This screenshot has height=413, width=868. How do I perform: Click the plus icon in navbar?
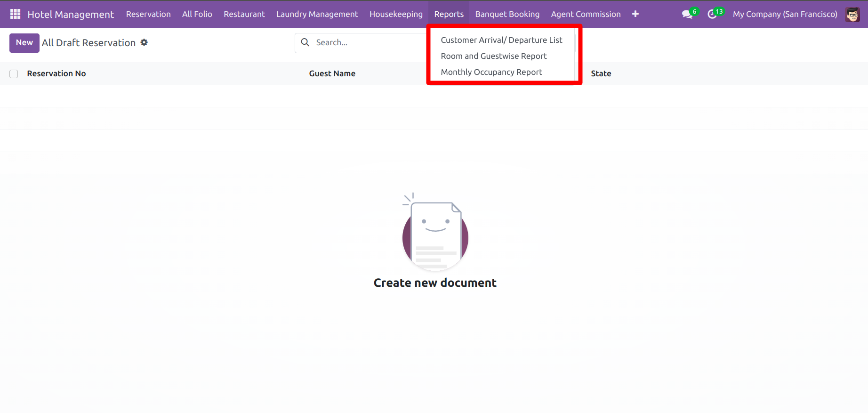point(635,14)
